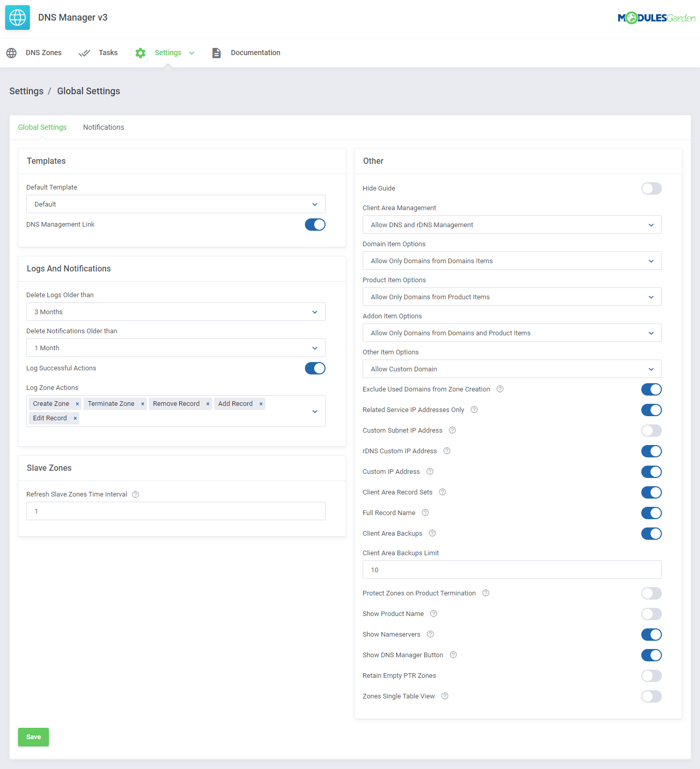Click the green Save button
700x769 pixels.
coord(33,737)
